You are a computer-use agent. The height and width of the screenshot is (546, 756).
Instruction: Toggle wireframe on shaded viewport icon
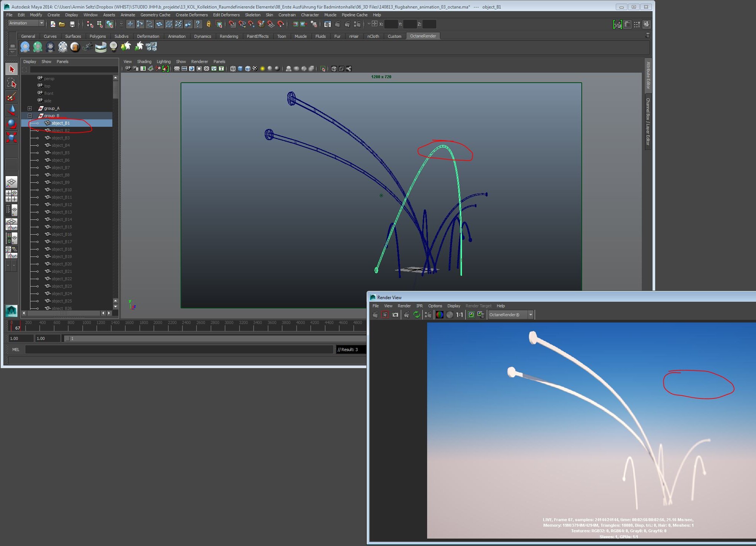pyautogui.click(x=248, y=69)
